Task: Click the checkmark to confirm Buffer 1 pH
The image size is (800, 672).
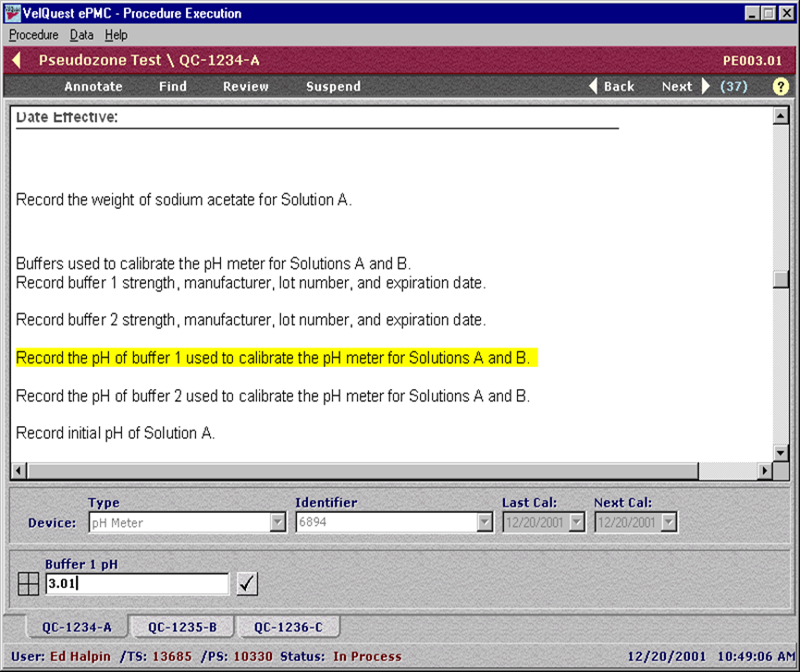Action: coord(247,583)
